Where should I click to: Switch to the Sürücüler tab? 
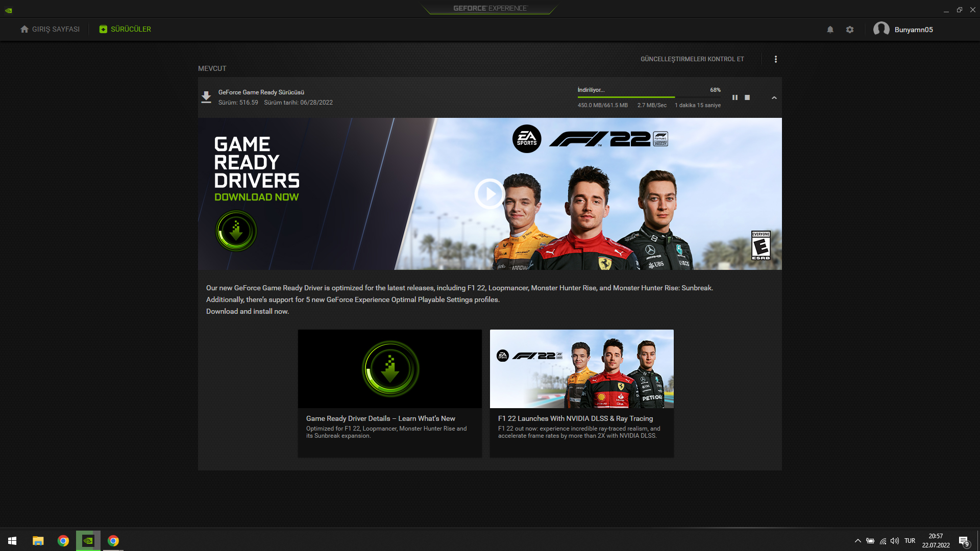(x=126, y=29)
